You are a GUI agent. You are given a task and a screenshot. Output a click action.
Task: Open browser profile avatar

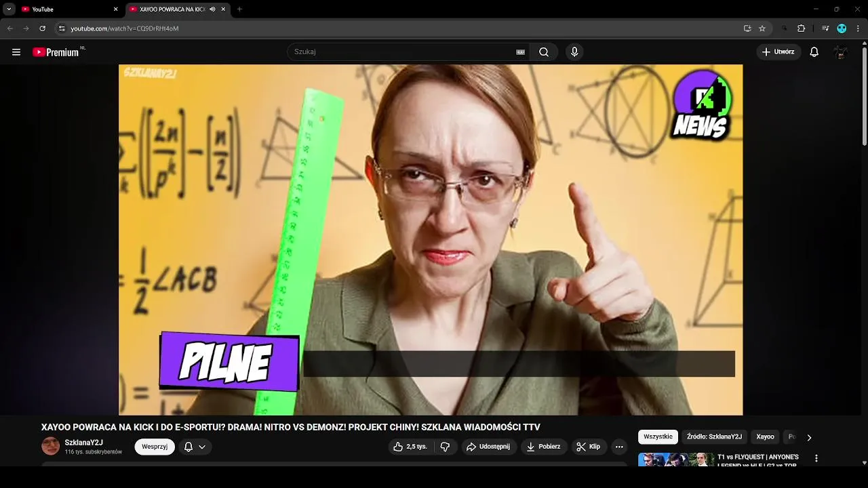(842, 28)
